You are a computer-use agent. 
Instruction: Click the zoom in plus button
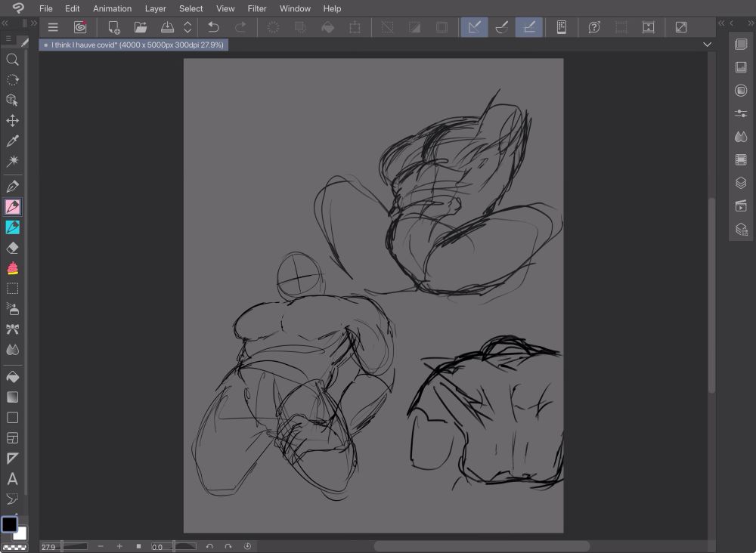coord(119,546)
